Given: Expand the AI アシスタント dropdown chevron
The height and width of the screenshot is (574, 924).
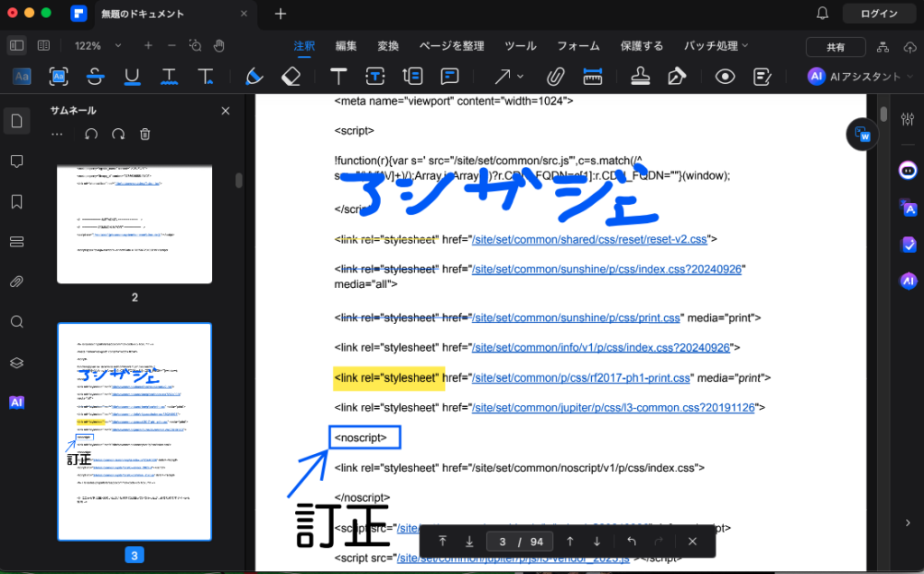Looking at the screenshot, I should [910, 77].
